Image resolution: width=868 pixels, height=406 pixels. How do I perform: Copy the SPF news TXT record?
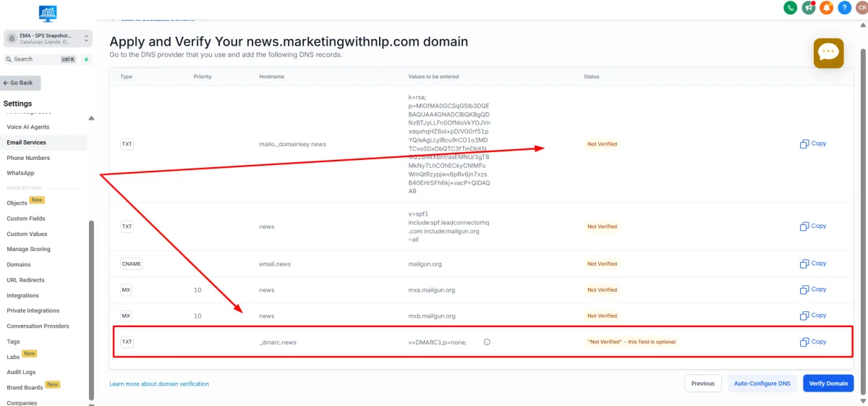[x=813, y=227]
